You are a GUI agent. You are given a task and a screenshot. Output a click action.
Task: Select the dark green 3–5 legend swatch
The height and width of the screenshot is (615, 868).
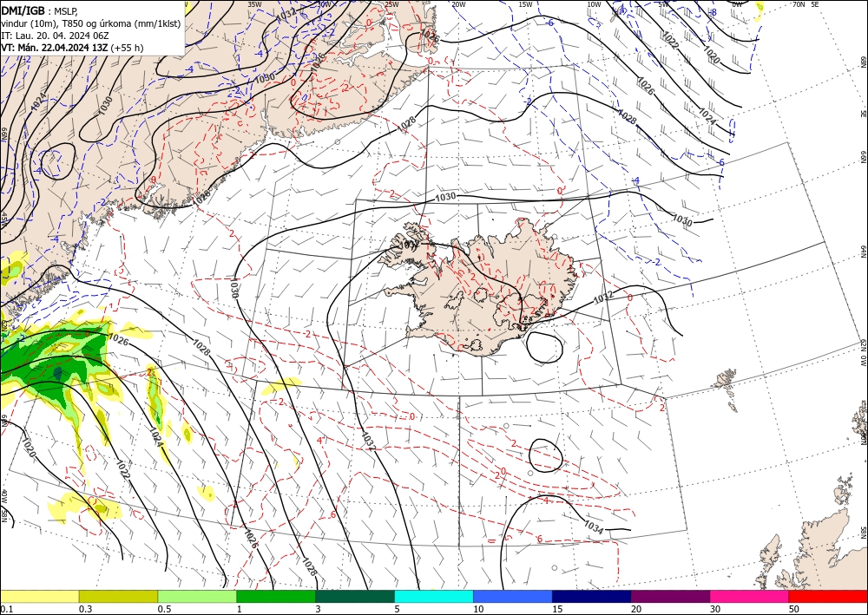coord(355,596)
